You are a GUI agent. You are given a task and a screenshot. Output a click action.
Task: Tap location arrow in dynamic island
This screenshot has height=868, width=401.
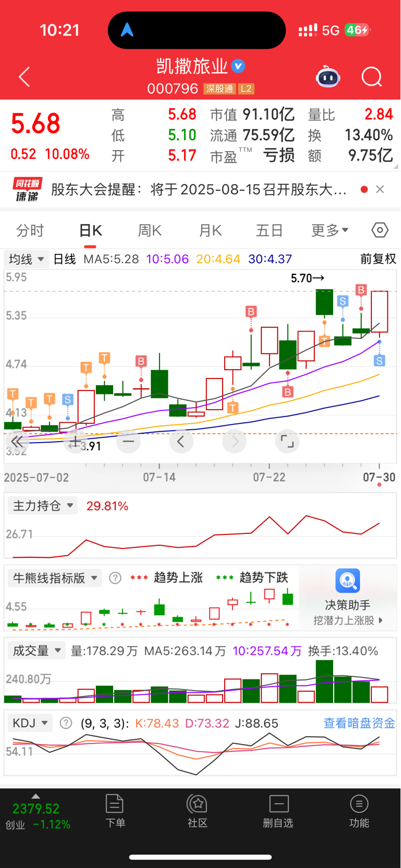[127, 30]
